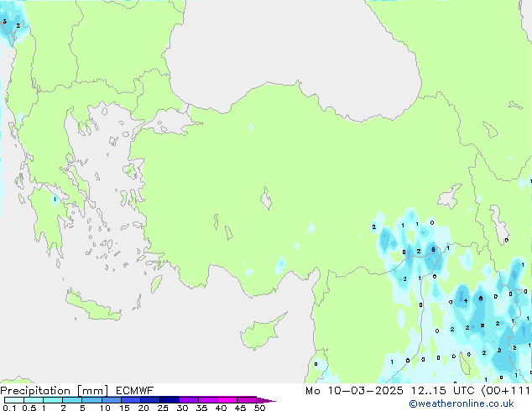Click the island of Crete on the map

coord(92,305)
